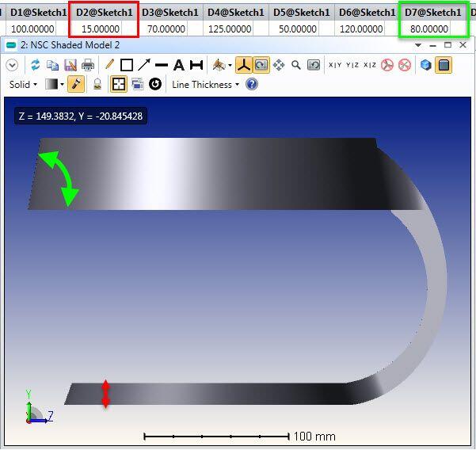Print the shaded model window
Screen dimensions: 476x450
tap(88, 65)
